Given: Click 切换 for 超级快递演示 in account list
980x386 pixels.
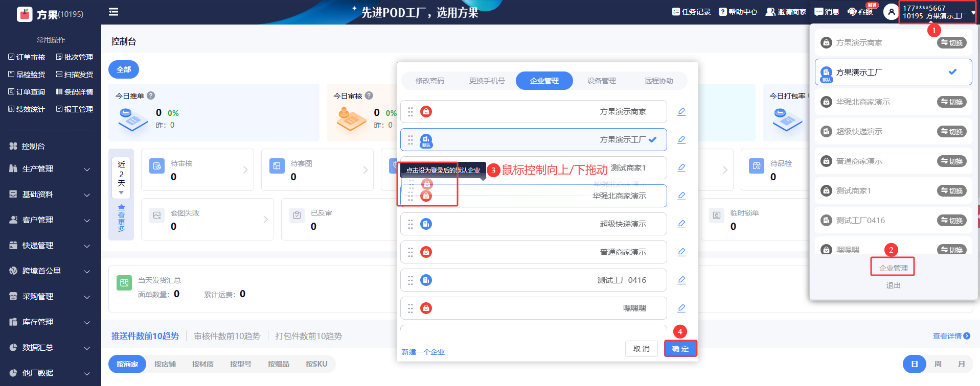Looking at the screenshot, I should pyautogui.click(x=952, y=132).
